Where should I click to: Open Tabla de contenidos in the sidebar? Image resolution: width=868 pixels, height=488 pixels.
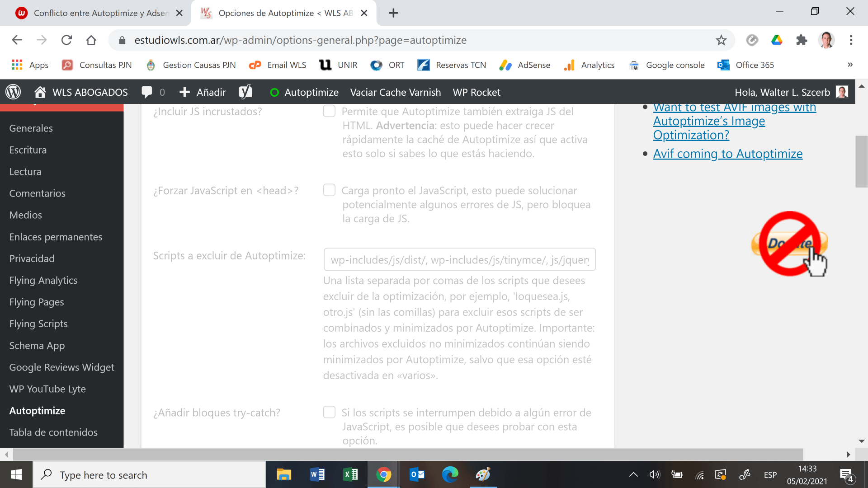tap(53, 432)
